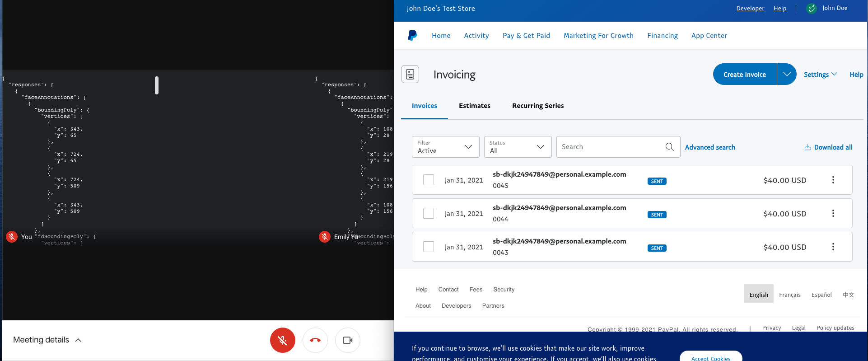The height and width of the screenshot is (361, 868).
Task: Click invoice number 0043 text
Action: tap(500, 253)
